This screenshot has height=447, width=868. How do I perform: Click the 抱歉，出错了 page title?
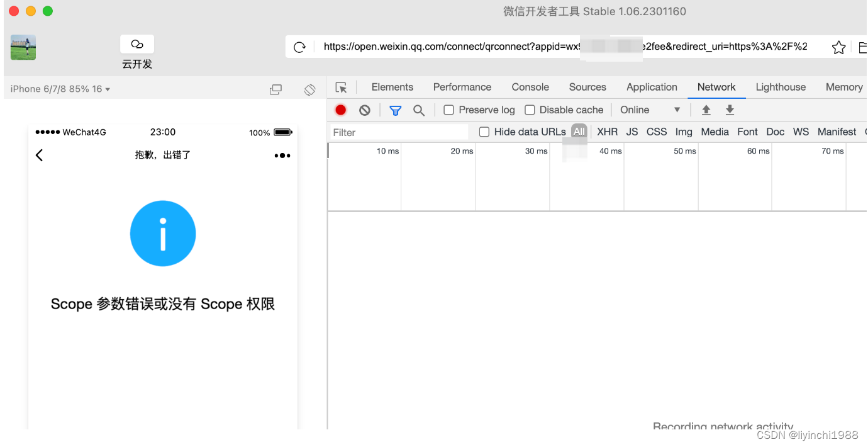tap(163, 155)
